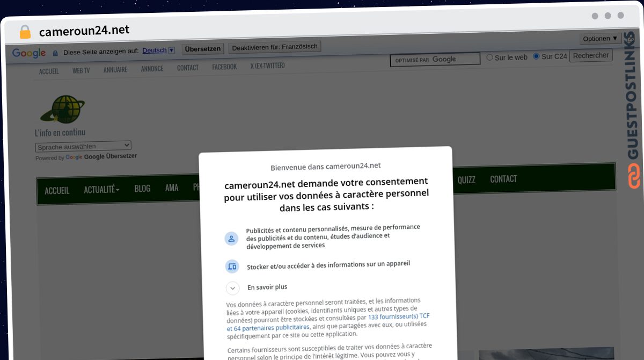This screenshot has width=644, height=360.
Task: Click the Google Translate logo
Action: pos(29,53)
